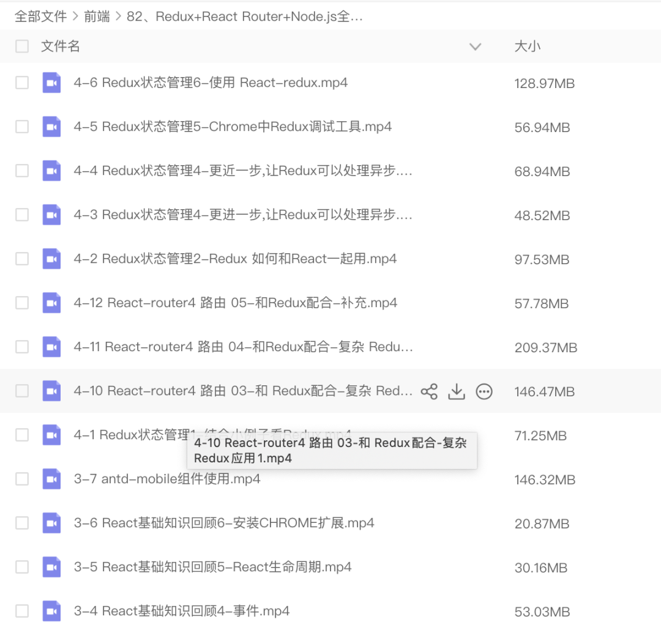Open 4-5 Redux状态管理5 Chrome调试工具.mp4
Viewport: 661px width, 644px height.
point(233,127)
